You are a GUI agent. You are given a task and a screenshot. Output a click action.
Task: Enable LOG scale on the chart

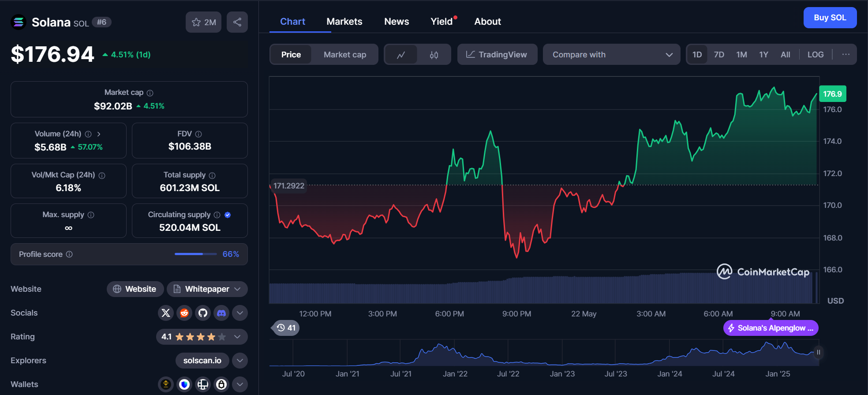click(x=815, y=55)
